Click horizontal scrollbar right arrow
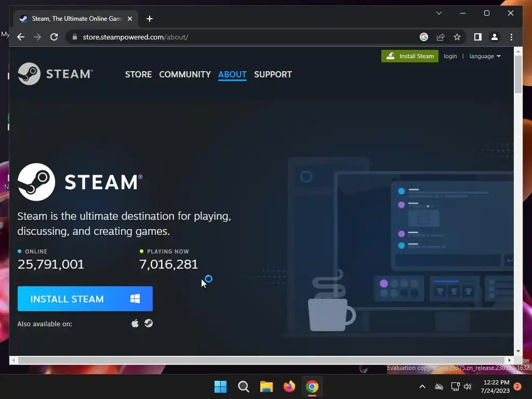The width and height of the screenshot is (532, 399). click(x=509, y=361)
